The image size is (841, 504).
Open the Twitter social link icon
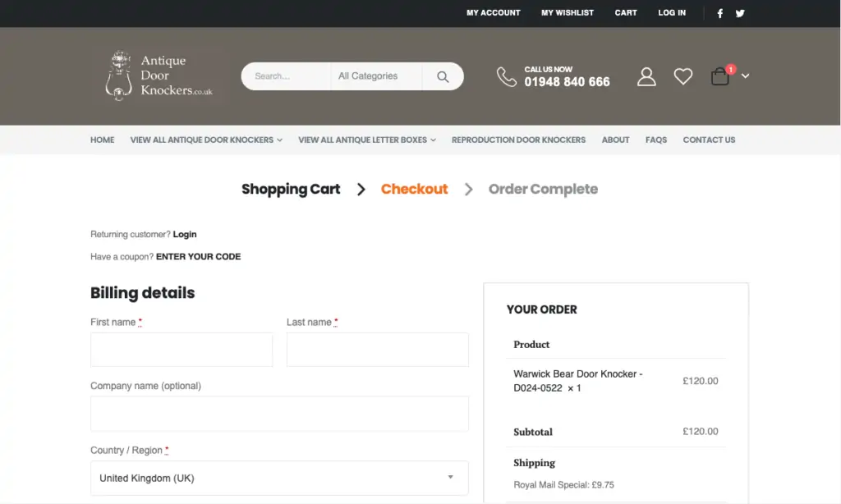[x=740, y=13]
